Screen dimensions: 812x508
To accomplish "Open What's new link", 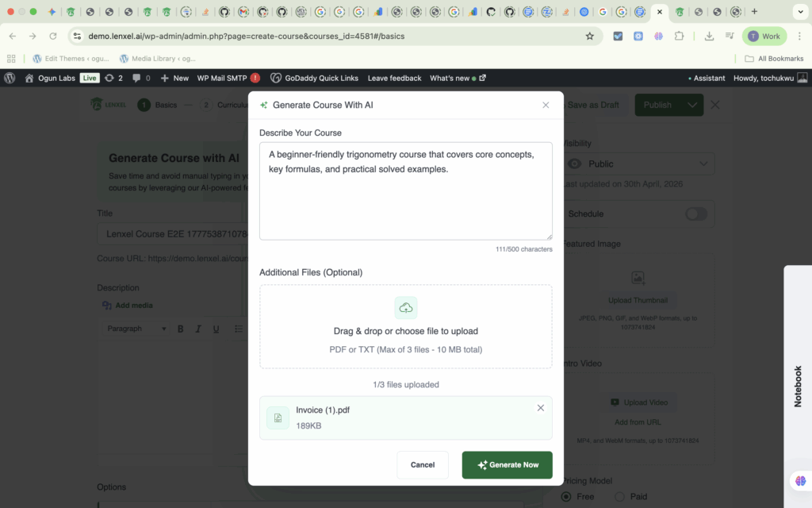I will 458,78.
